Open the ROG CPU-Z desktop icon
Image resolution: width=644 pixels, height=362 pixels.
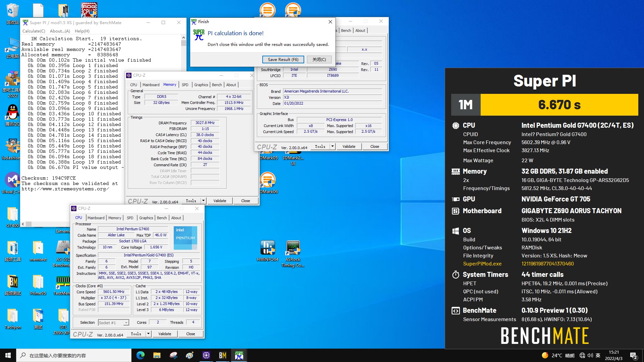point(89,10)
